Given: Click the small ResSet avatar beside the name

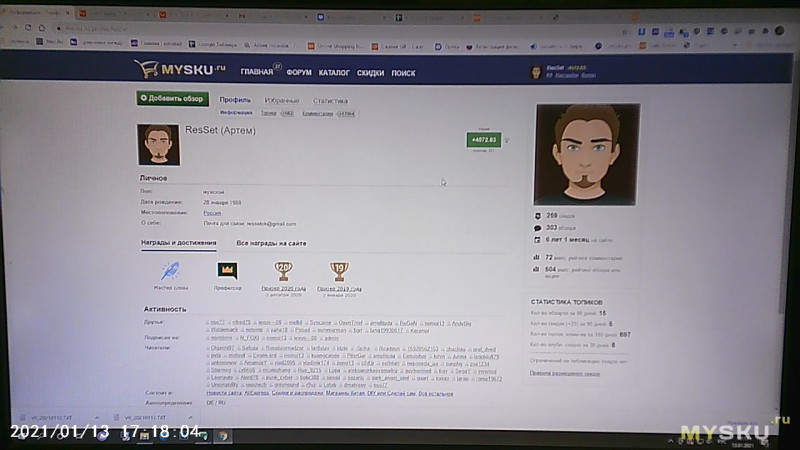Looking at the screenshot, I should (x=158, y=144).
